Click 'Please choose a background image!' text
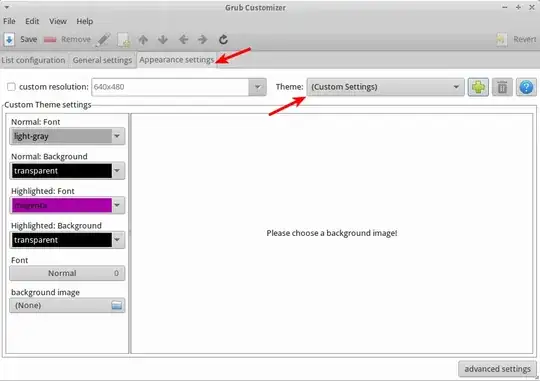Viewport: 540px width, 381px height. pos(332,233)
